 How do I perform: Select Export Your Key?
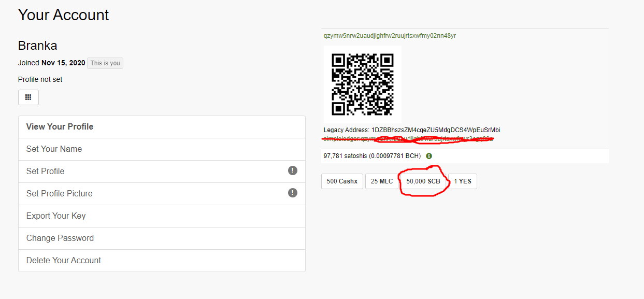coord(162,216)
